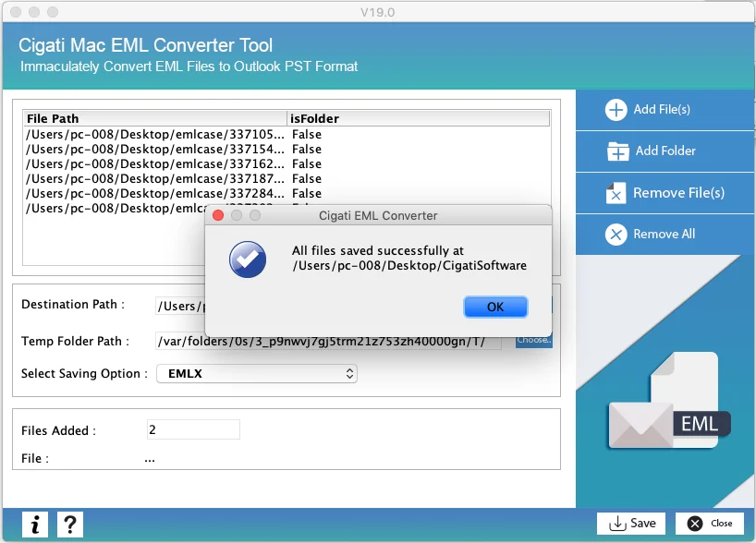Screen dimensions: 756x543
Task: Click the 'Cigati EML Converter' dialog title
Action: (x=378, y=215)
